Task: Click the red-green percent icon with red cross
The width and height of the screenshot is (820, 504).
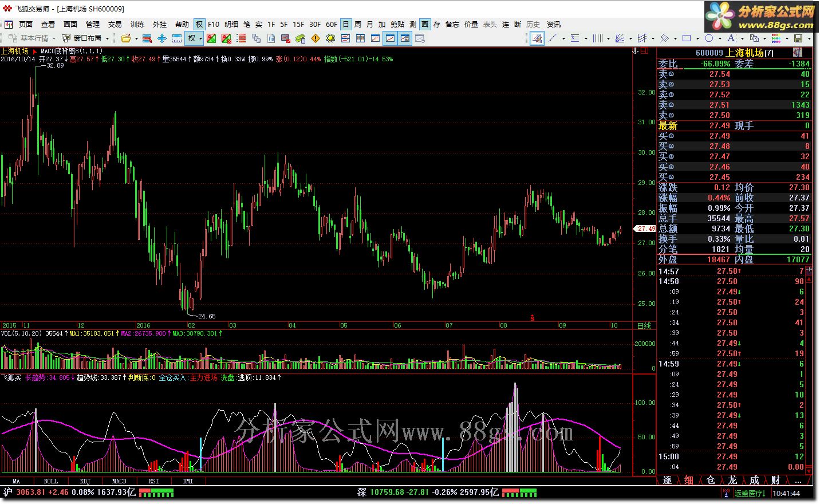Action: click(226, 38)
